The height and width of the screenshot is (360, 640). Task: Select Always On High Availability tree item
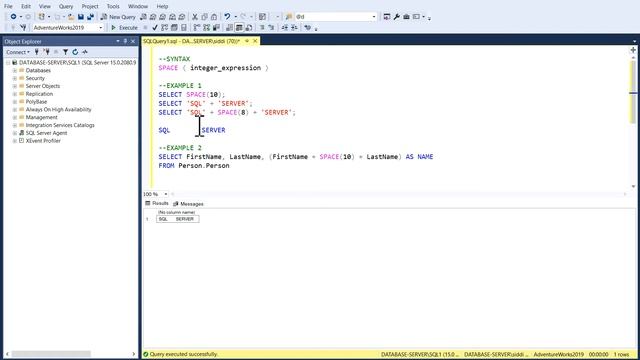[58, 109]
